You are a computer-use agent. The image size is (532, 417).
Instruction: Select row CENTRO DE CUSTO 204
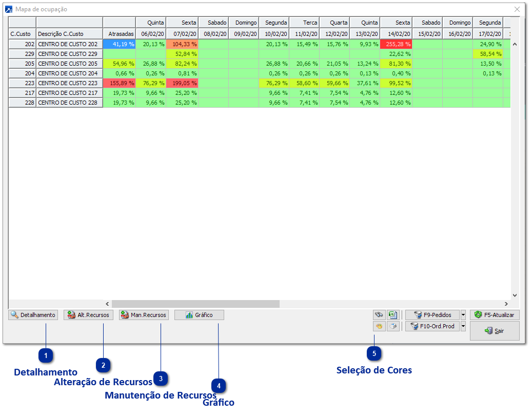coord(70,73)
